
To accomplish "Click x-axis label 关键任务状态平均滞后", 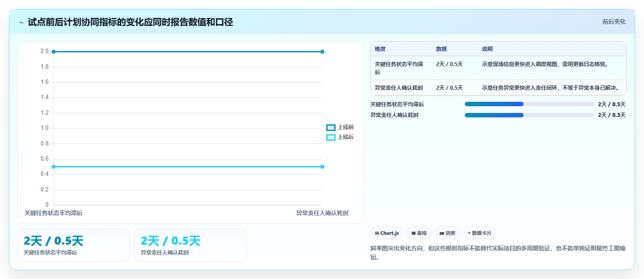I will [54, 213].
